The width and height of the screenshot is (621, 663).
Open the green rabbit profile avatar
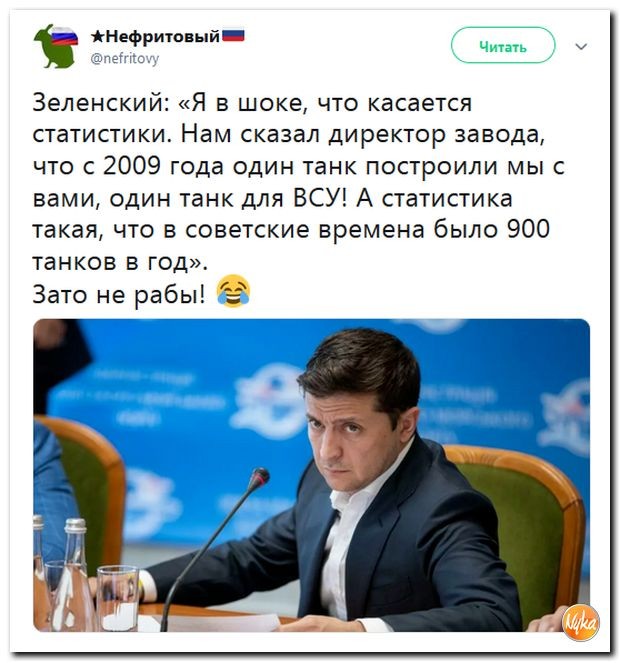(56, 46)
